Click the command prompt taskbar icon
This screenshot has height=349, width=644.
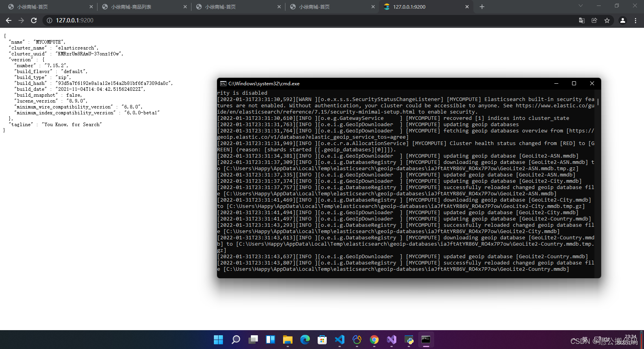(x=426, y=340)
